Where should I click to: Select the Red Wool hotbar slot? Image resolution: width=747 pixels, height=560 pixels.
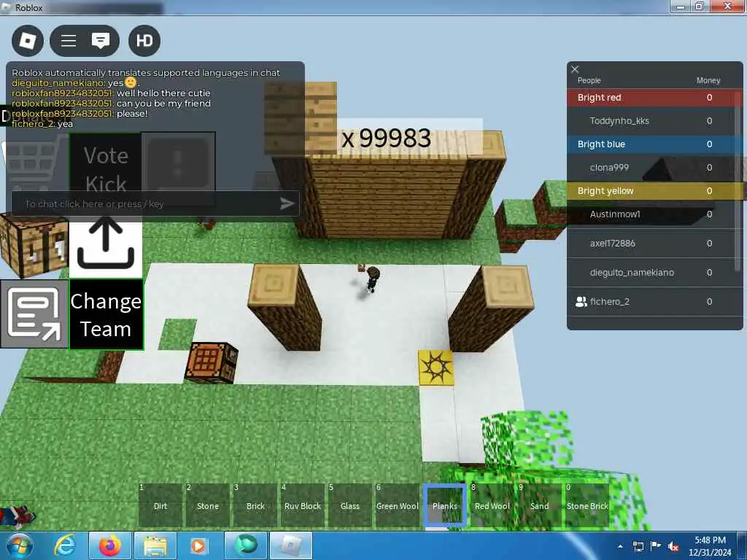(492, 505)
